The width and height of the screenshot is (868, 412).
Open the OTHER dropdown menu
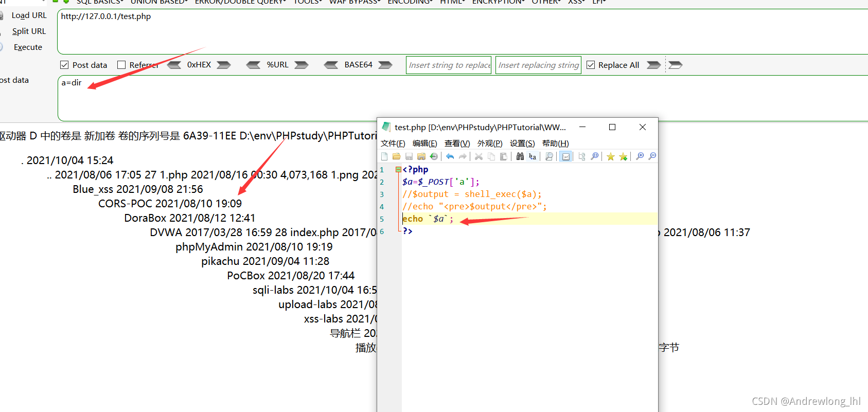(546, 2)
